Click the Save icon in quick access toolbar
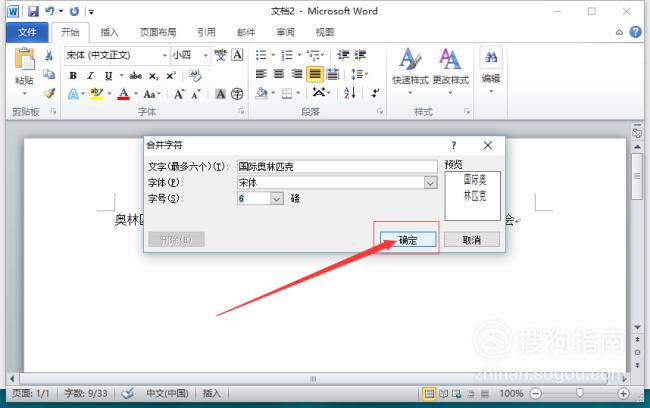This screenshot has height=408, width=650. click(x=33, y=11)
